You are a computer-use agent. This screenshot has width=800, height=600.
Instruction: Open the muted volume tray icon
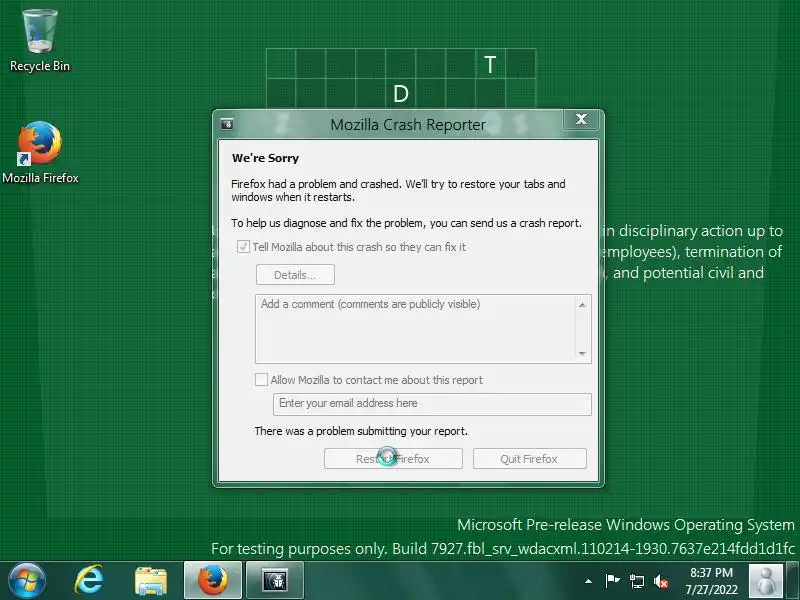[x=661, y=581]
